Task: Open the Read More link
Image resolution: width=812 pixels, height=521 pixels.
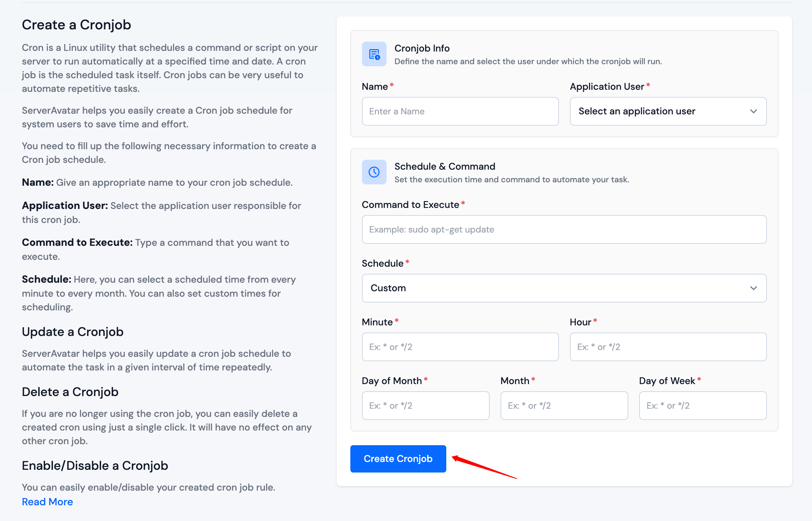Action: point(47,502)
